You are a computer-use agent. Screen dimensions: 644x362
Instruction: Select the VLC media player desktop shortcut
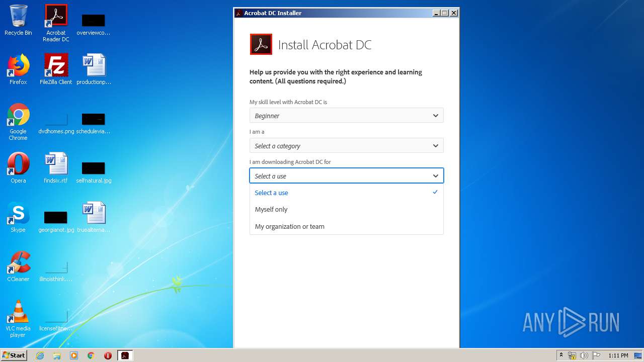pyautogui.click(x=18, y=319)
